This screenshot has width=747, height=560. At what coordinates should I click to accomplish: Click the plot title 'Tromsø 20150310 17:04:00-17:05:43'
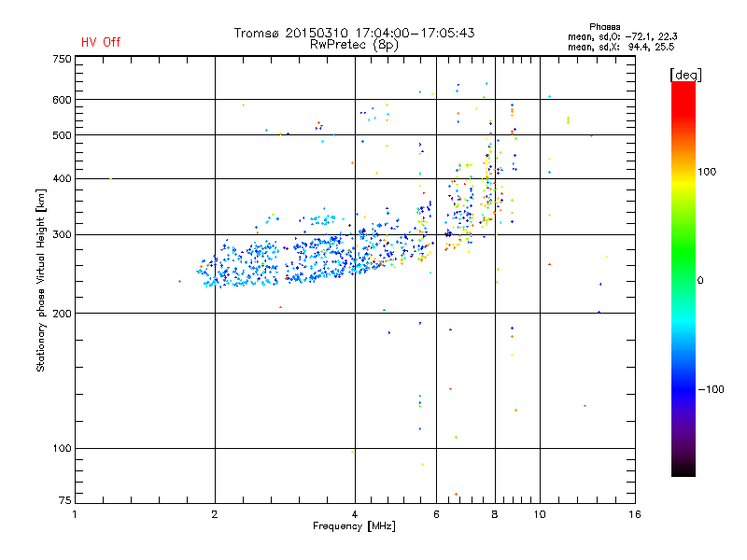[x=355, y=33]
